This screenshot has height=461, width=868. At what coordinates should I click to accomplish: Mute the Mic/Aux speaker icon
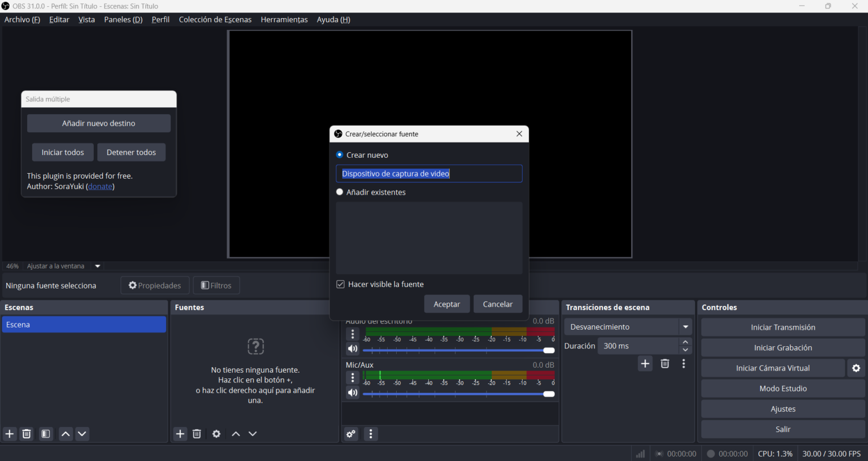coord(353,393)
